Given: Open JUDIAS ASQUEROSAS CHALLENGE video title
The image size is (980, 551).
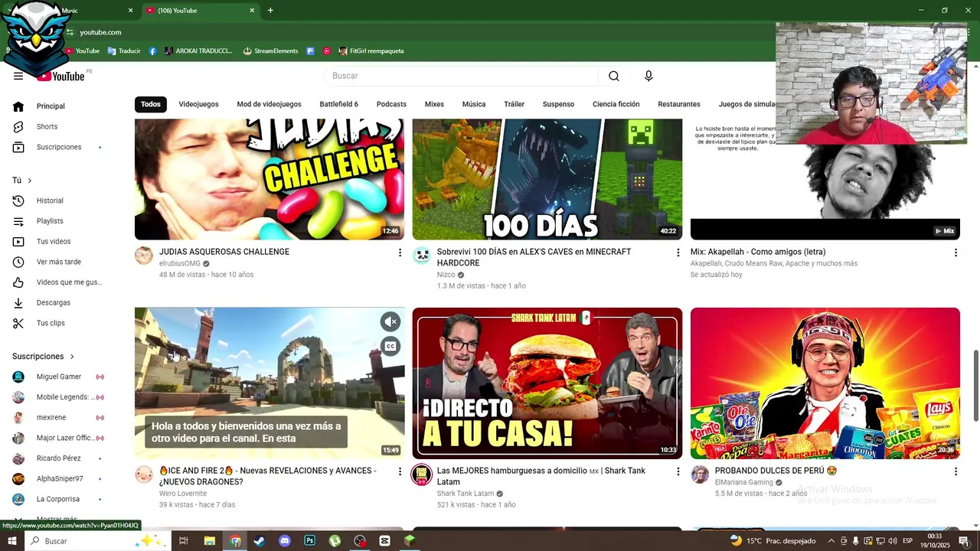Looking at the screenshot, I should 224,252.
